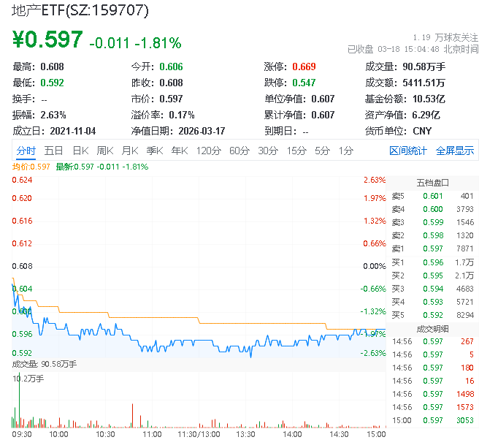The image size is (479, 448).
Task: Show the 60分 interval chart
Action: tap(239, 151)
